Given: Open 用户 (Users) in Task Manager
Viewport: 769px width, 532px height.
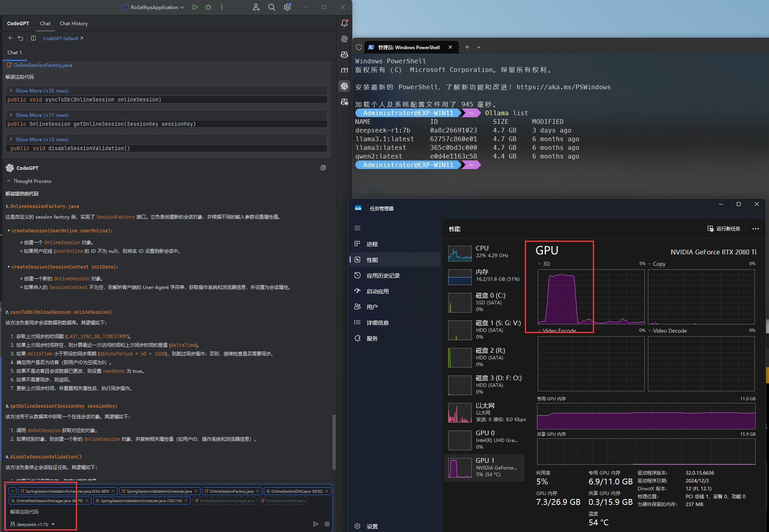Looking at the screenshot, I should [394, 307].
